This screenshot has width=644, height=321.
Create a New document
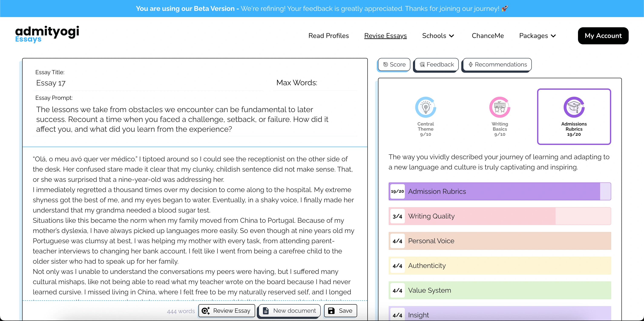[290, 311]
